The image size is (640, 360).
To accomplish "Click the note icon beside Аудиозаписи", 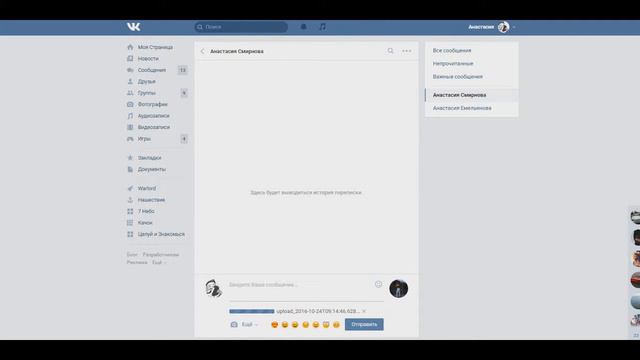I will [x=130, y=116].
